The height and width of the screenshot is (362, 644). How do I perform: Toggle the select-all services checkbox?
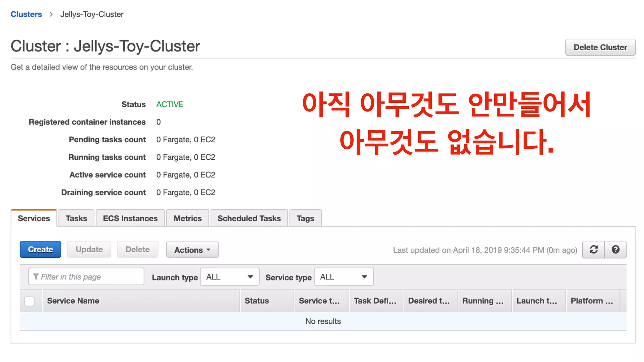point(29,301)
